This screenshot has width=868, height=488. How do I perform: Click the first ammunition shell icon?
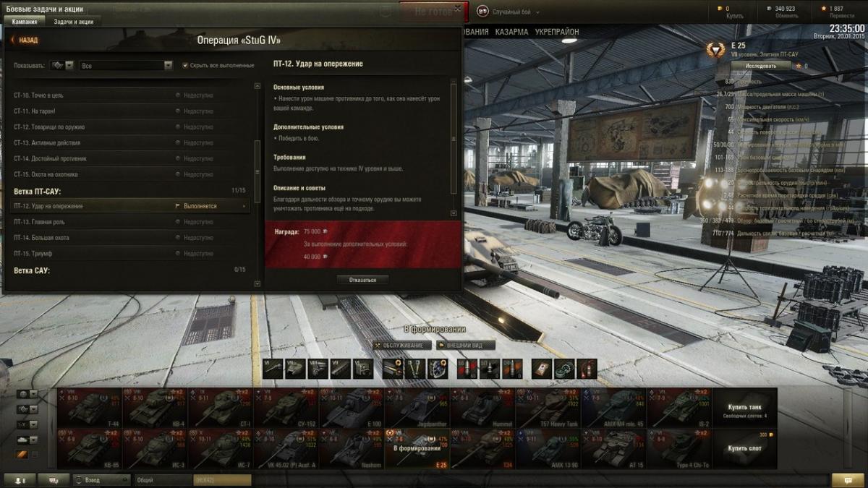point(467,368)
